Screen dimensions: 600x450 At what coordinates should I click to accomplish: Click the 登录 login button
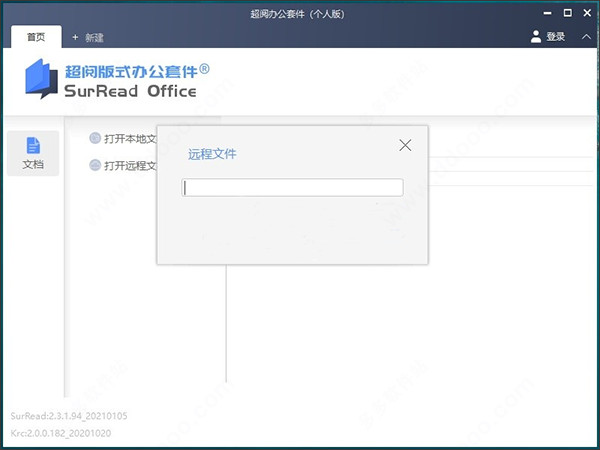556,37
